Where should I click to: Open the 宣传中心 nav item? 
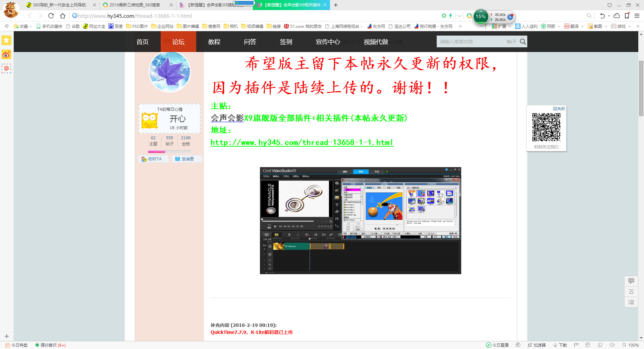pos(328,42)
